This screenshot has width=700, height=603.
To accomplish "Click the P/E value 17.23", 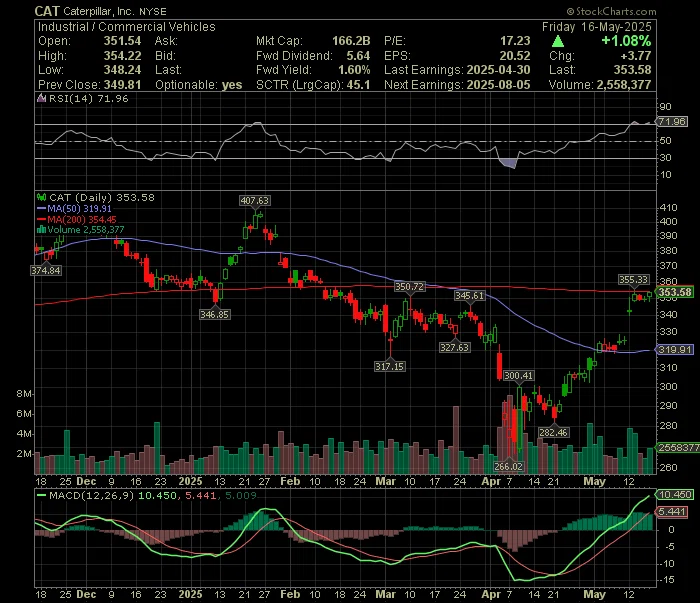I will (x=515, y=41).
